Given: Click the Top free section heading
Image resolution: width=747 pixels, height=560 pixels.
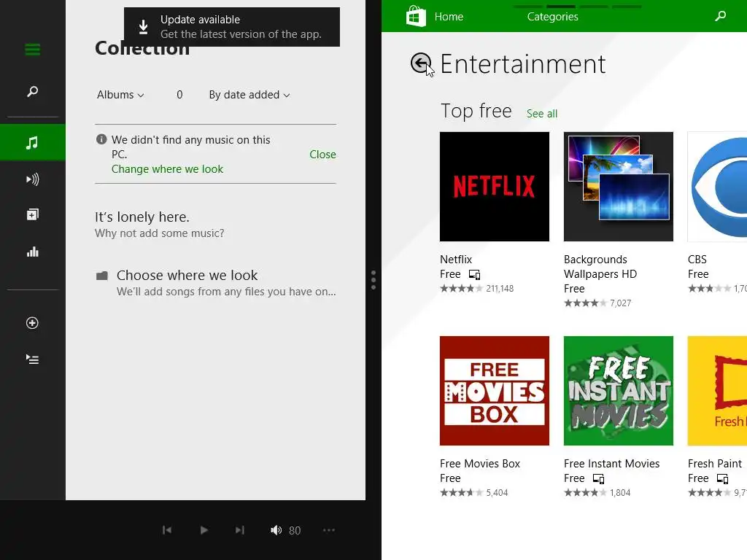Looking at the screenshot, I should pos(476,112).
